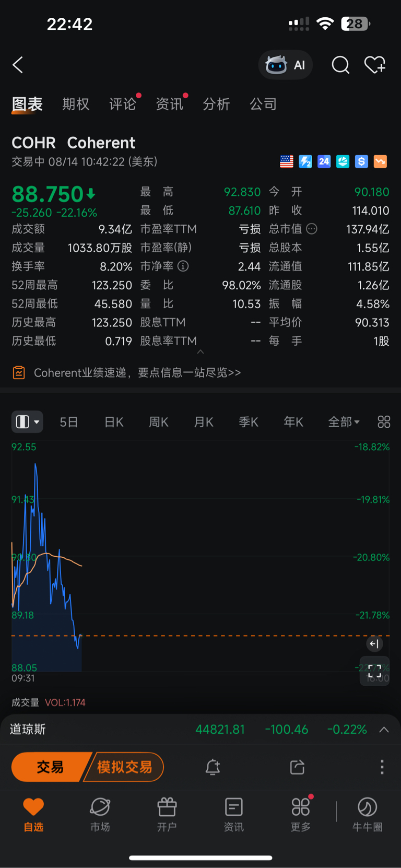Screen dimensions: 401x868
Task: Open 牛牛圈 community tab
Action: [x=368, y=815]
